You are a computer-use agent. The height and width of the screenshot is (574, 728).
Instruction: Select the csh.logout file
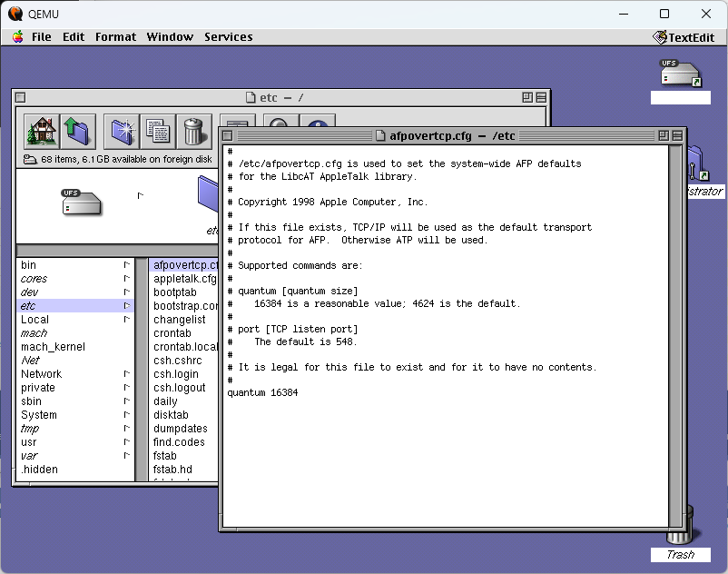(x=184, y=387)
